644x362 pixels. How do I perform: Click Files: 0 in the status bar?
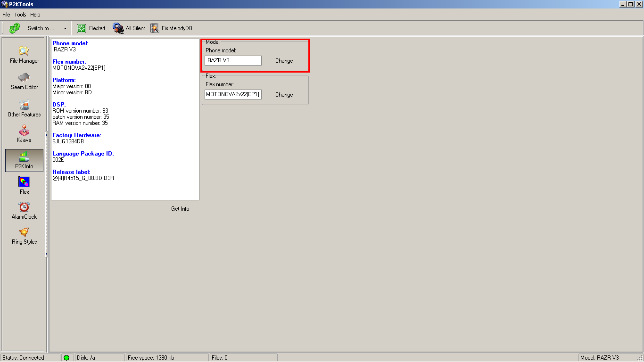pyautogui.click(x=243, y=358)
